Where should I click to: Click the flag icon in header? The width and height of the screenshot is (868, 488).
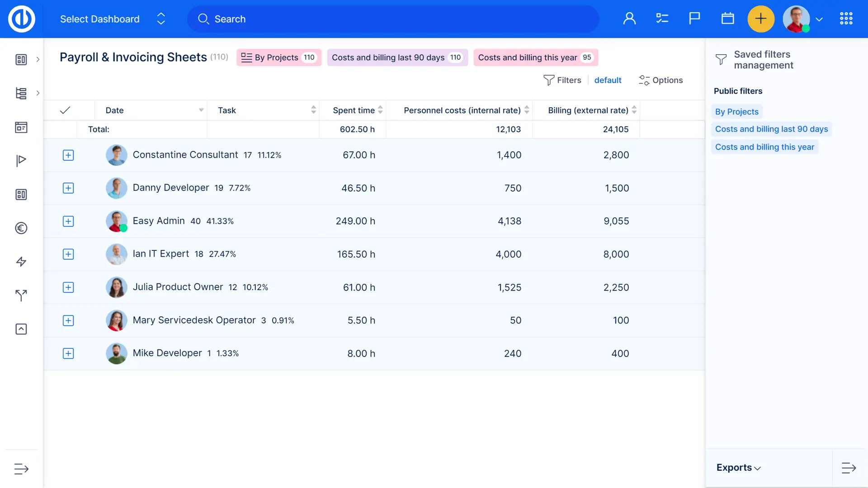pos(694,19)
